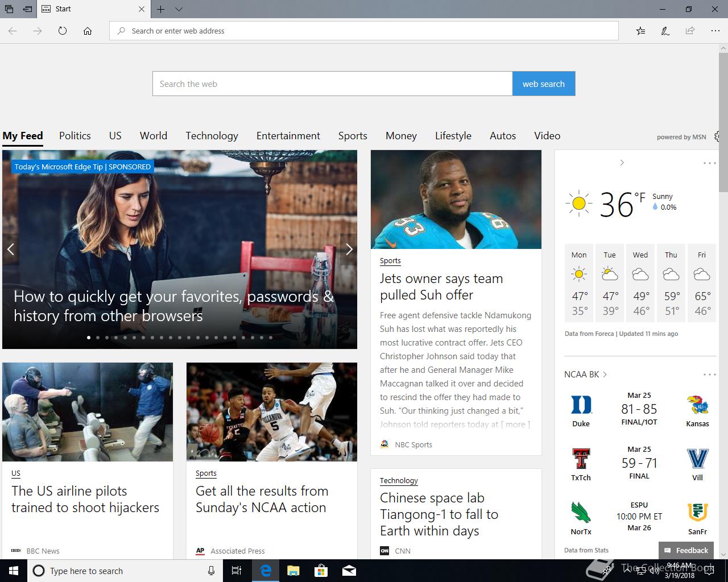Click the Feedback button
728x582 pixels.
(686, 550)
